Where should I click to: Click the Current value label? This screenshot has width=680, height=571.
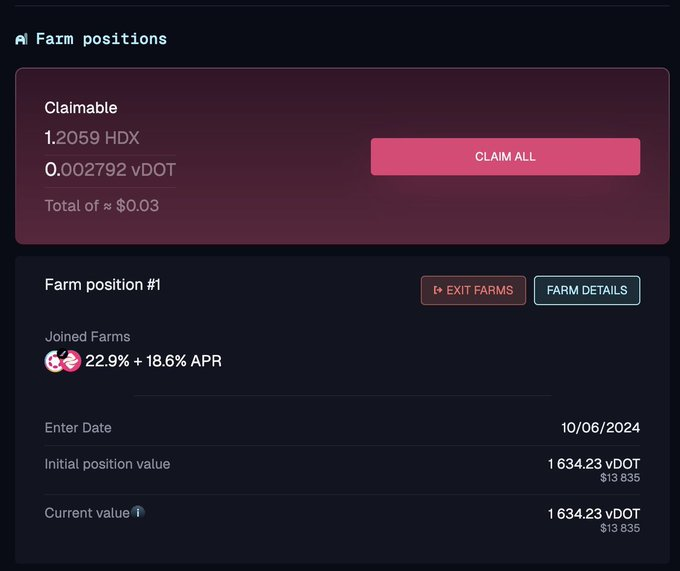click(87, 513)
